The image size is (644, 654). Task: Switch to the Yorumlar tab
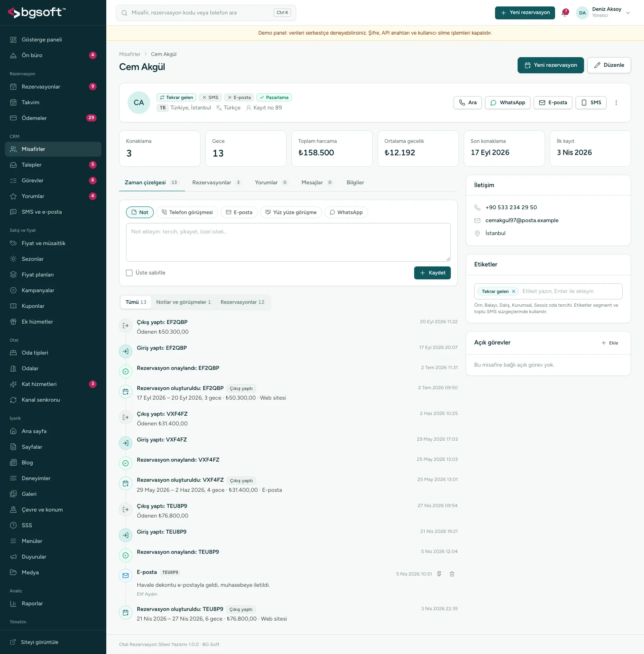click(271, 182)
